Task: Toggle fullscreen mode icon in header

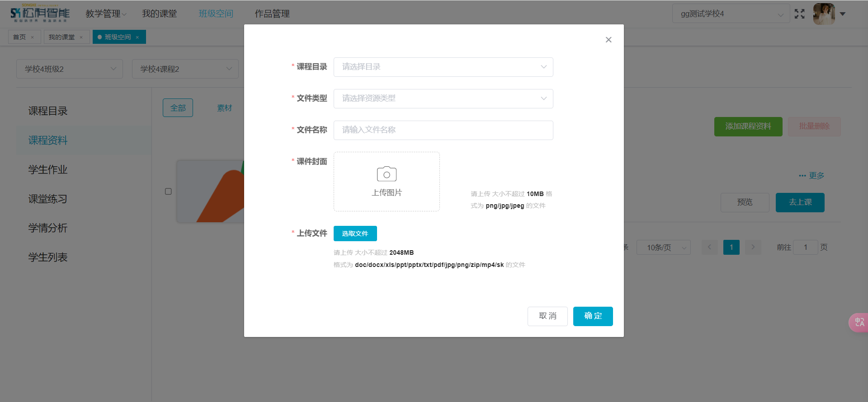Action: (799, 14)
